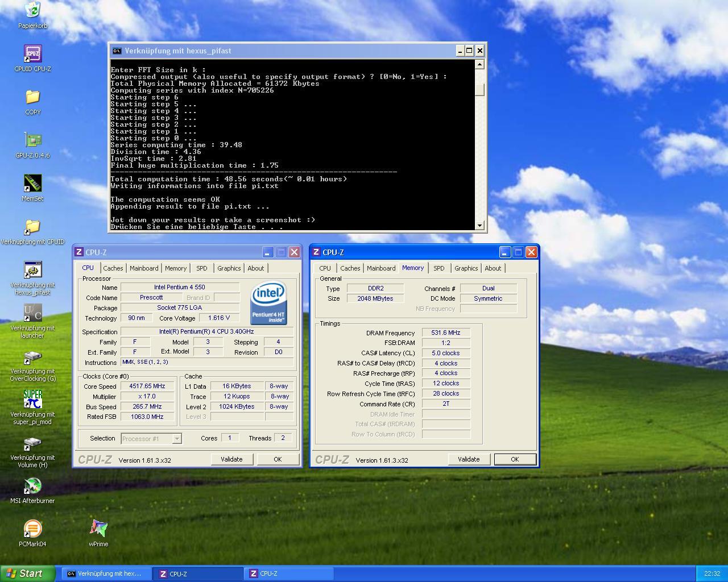The image size is (728, 582).
Task: Close the right CPU-Z Memory window
Action: pyautogui.click(x=531, y=252)
